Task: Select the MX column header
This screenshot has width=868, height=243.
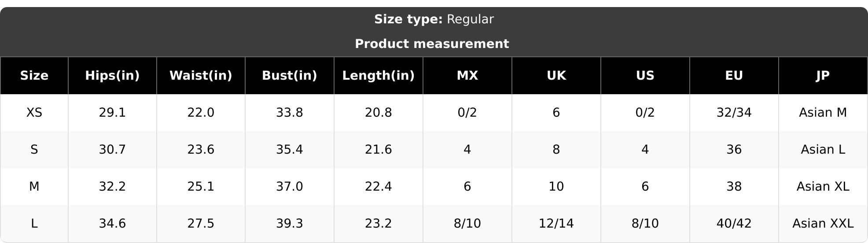Action: pos(467,76)
